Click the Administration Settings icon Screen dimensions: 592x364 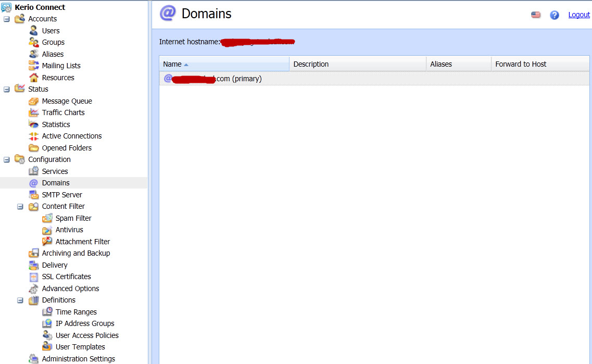pyautogui.click(x=34, y=358)
